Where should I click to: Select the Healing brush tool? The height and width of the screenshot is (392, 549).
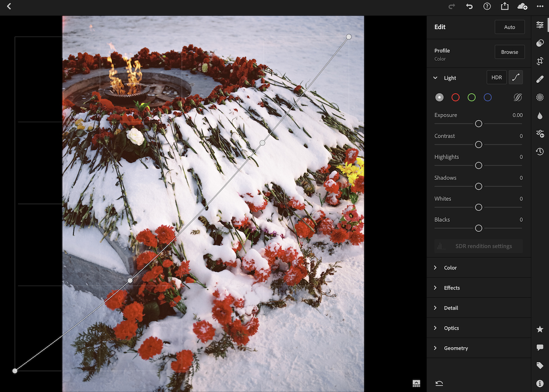[540, 79]
